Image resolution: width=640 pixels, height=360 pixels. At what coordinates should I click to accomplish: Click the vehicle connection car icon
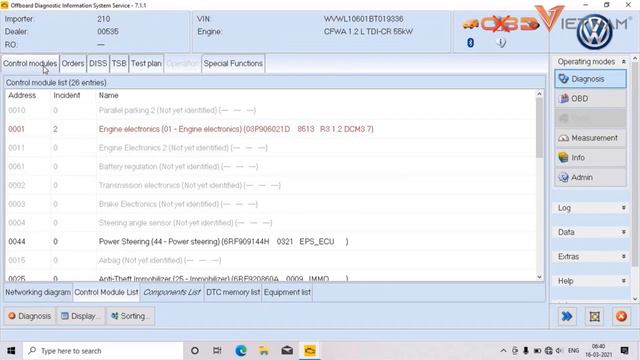[470, 25]
